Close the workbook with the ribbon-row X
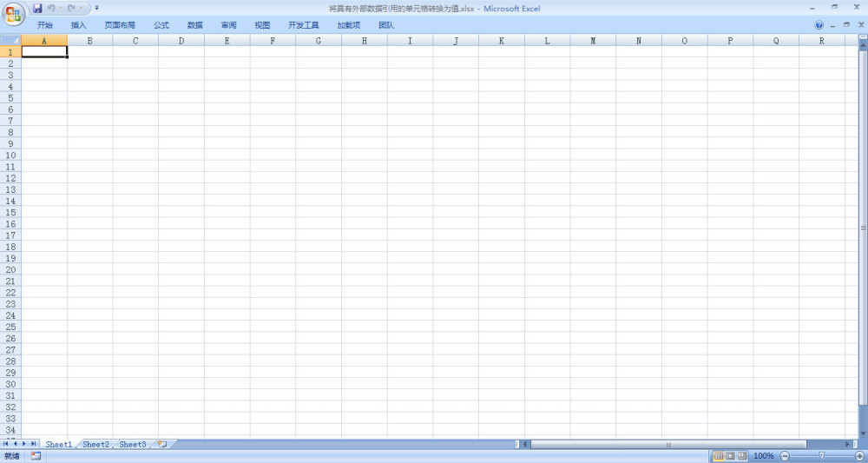Viewport: 868px width, 463px height. point(861,25)
